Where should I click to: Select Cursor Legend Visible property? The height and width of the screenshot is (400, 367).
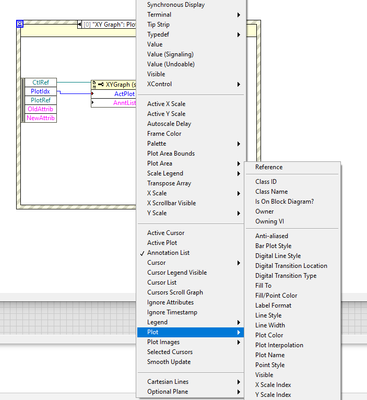click(x=191, y=273)
